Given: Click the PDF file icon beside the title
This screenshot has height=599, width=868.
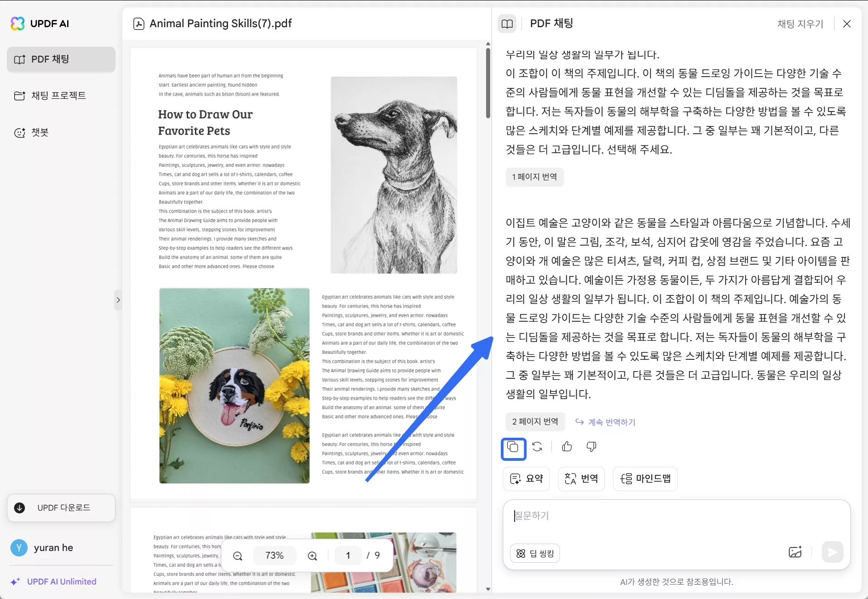Looking at the screenshot, I should click(139, 24).
